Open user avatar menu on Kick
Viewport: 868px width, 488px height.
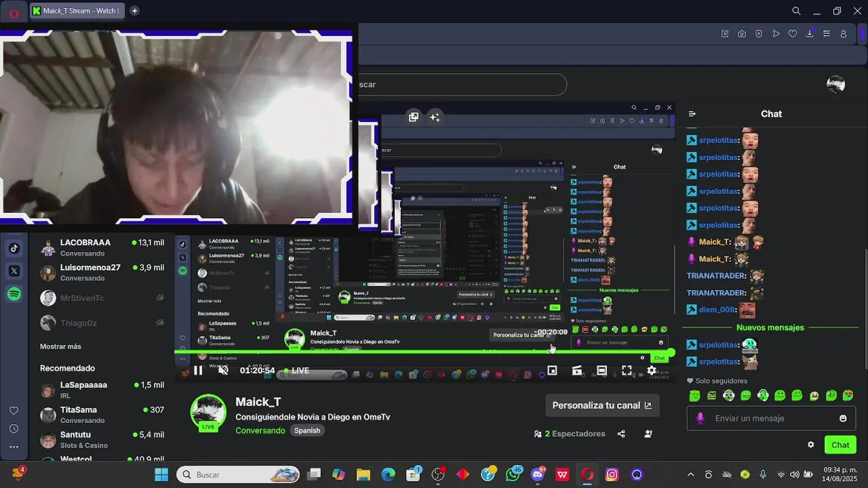coord(836,84)
